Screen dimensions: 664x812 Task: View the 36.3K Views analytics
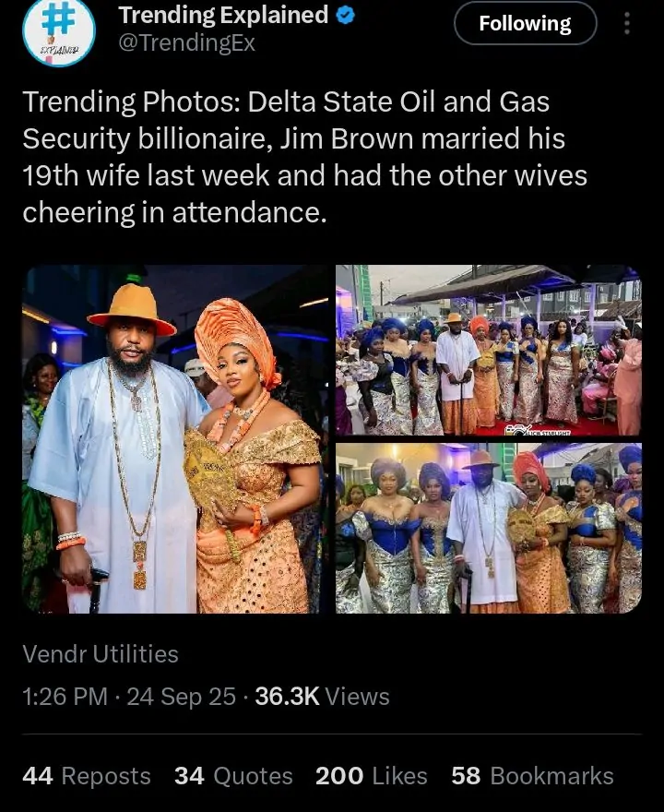pos(322,697)
